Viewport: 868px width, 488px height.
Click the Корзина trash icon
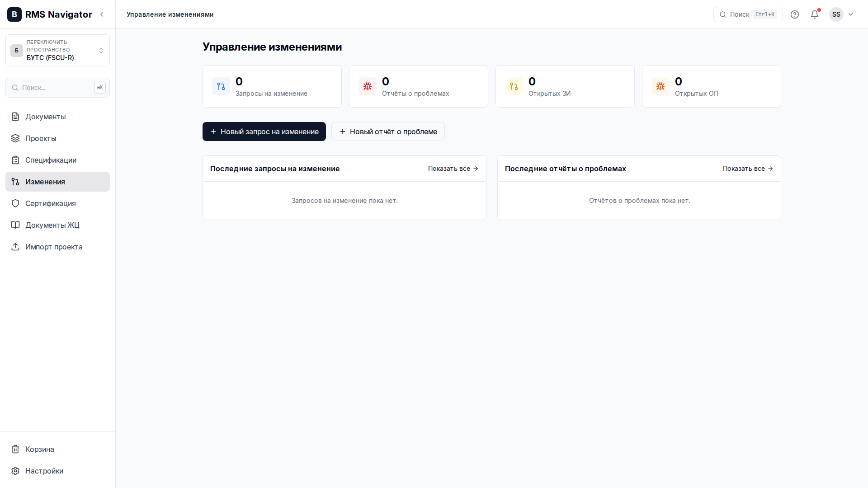pos(15,449)
